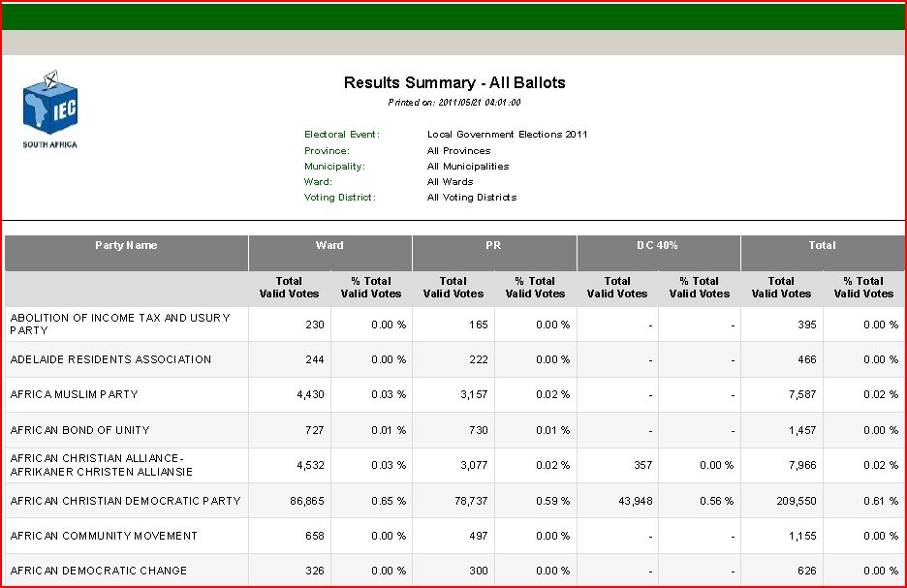The width and height of the screenshot is (907, 588).
Task: Select Abolition of Income Tax and Usury Party
Action: [x=119, y=324]
